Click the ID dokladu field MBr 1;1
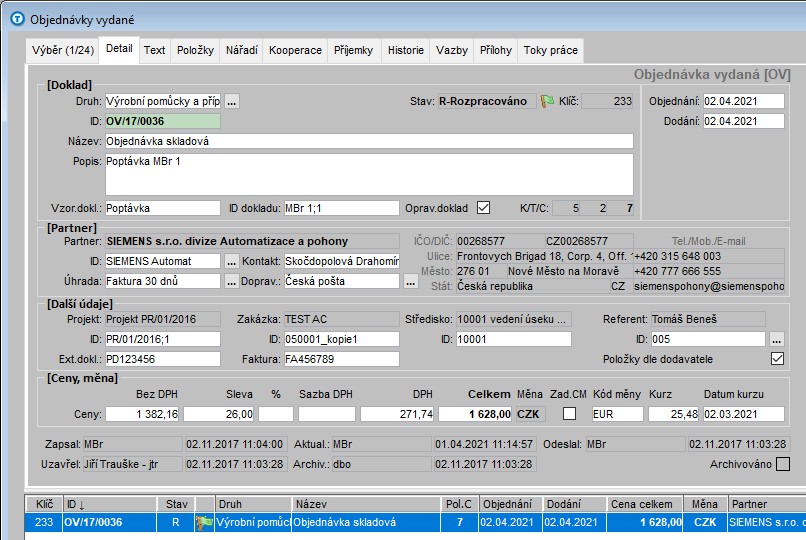Screen dimensions: 806x540 point(341,208)
